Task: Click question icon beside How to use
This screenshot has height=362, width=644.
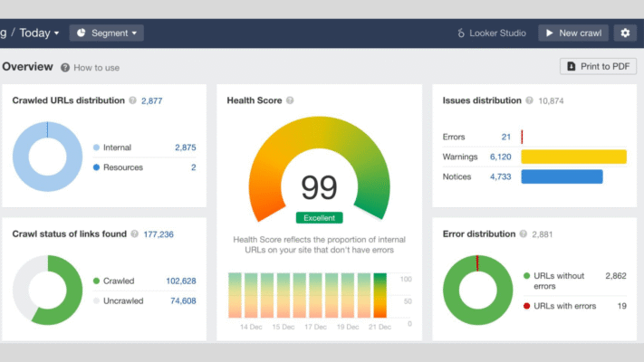Action: [65, 67]
